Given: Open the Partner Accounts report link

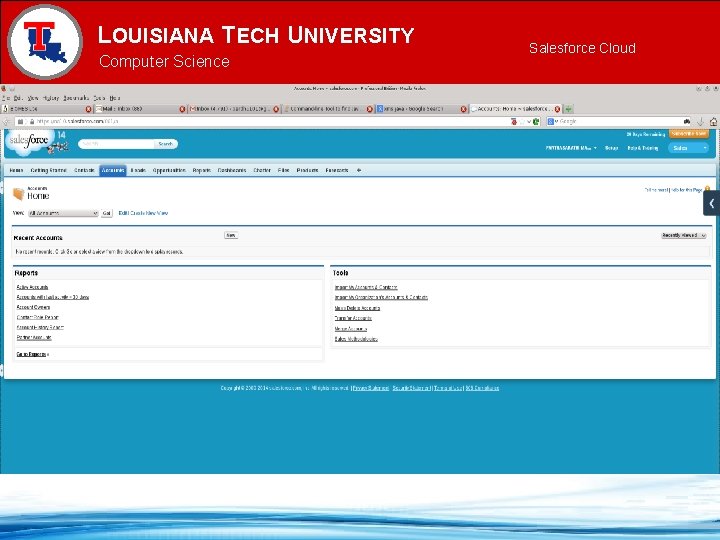Looking at the screenshot, I should pyautogui.click(x=34, y=338).
